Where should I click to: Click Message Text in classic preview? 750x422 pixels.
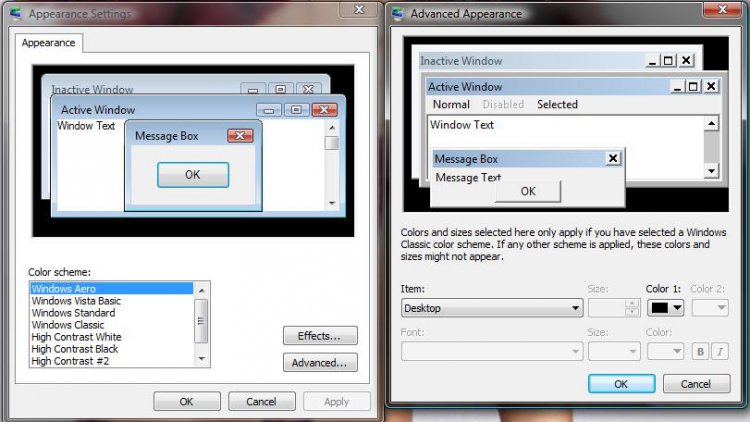point(468,178)
